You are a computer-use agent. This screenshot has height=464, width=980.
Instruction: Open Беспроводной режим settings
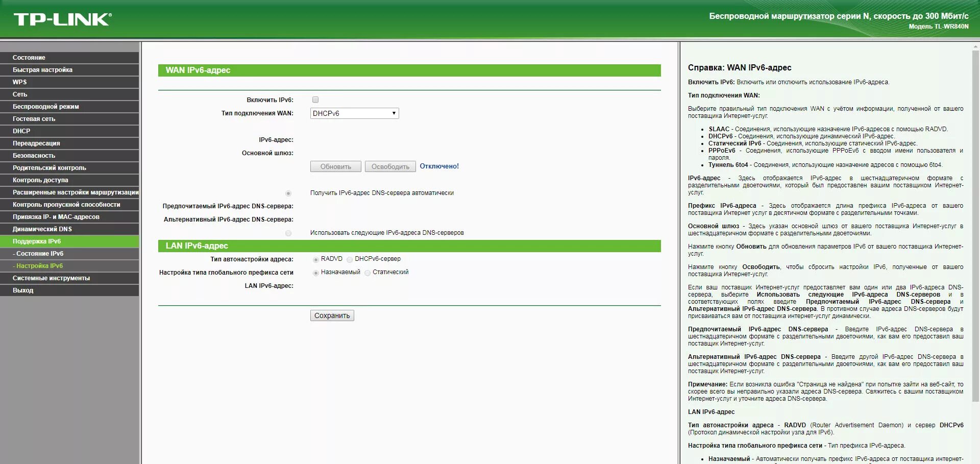(69, 107)
